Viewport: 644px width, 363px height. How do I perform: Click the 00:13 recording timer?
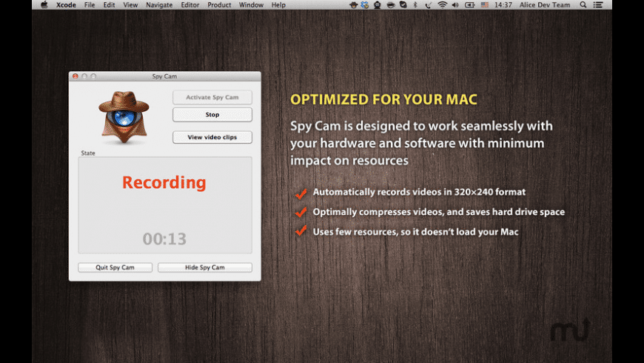[x=164, y=239]
